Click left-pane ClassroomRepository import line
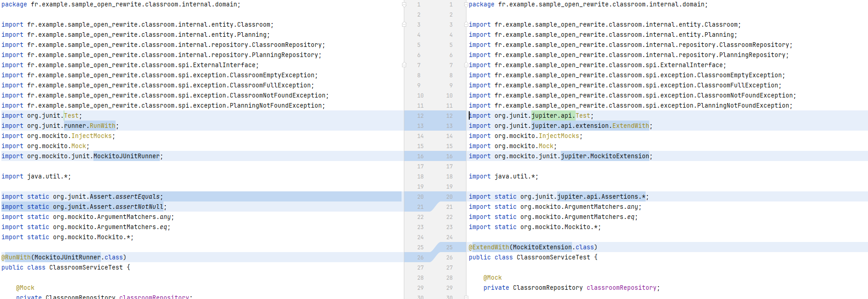 point(163,45)
